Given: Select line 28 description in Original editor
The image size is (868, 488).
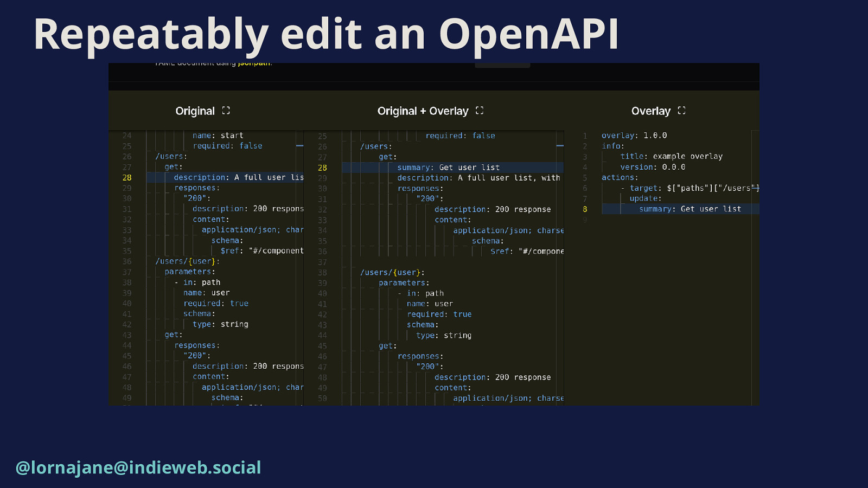Looking at the screenshot, I should (x=239, y=177).
